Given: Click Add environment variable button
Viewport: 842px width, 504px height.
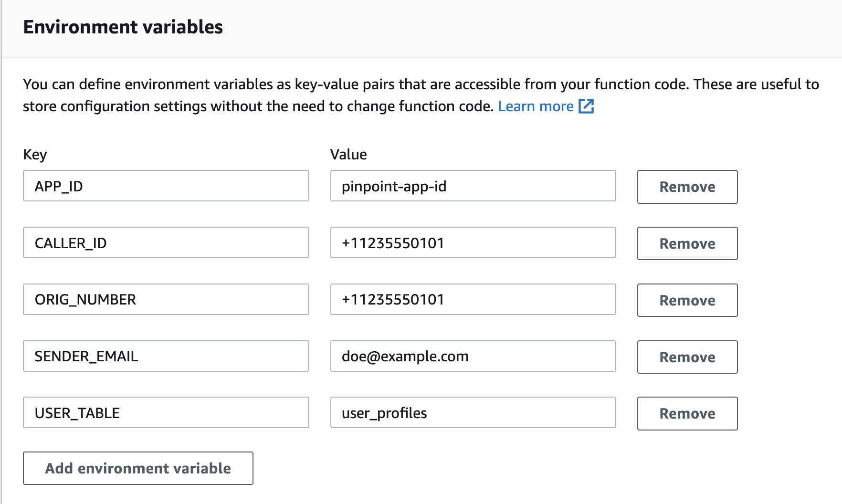Looking at the screenshot, I should (138, 468).
